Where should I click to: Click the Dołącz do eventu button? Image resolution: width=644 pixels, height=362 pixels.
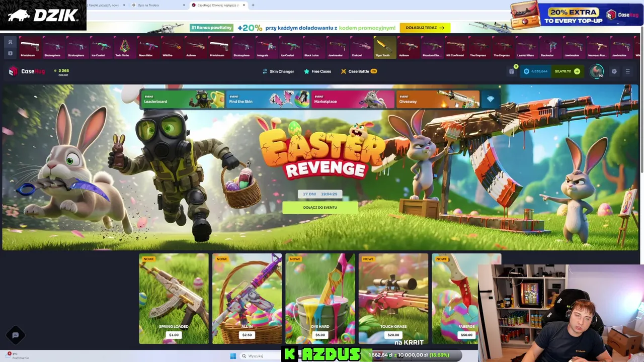click(x=320, y=207)
